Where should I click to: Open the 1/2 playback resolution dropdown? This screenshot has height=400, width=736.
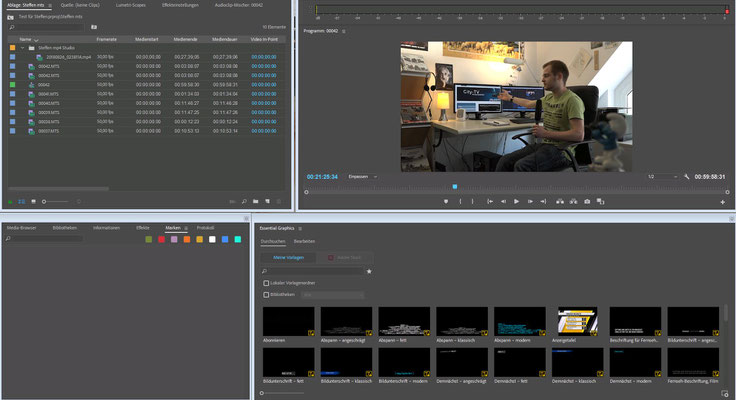(662, 177)
